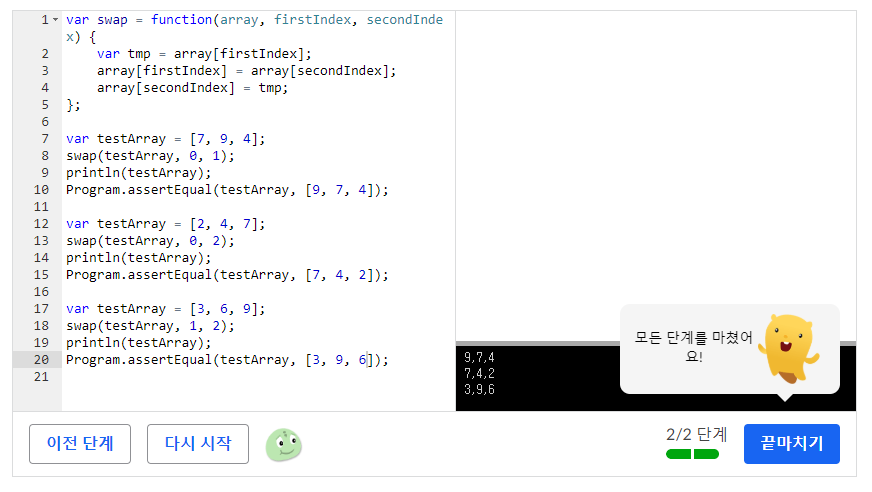
Task: Click the assertEqual line with [7, 4, 2]
Action: click(x=227, y=275)
